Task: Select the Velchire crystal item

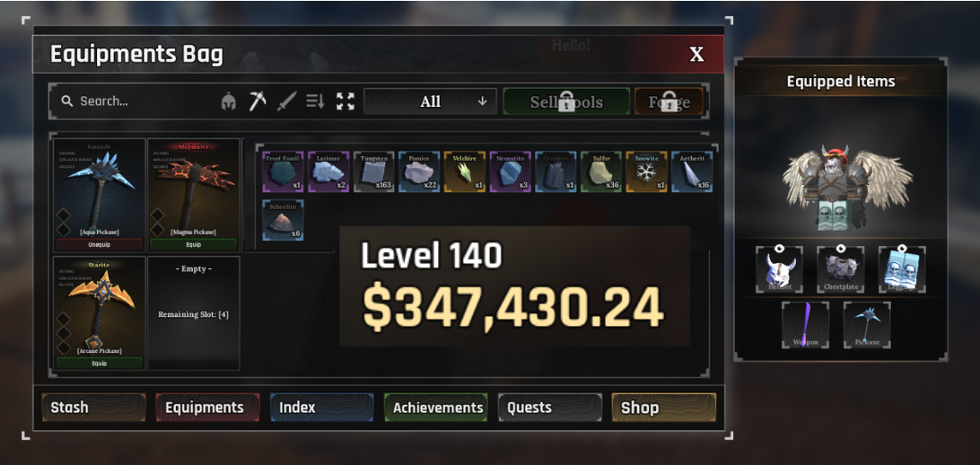Action: pos(465,171)
